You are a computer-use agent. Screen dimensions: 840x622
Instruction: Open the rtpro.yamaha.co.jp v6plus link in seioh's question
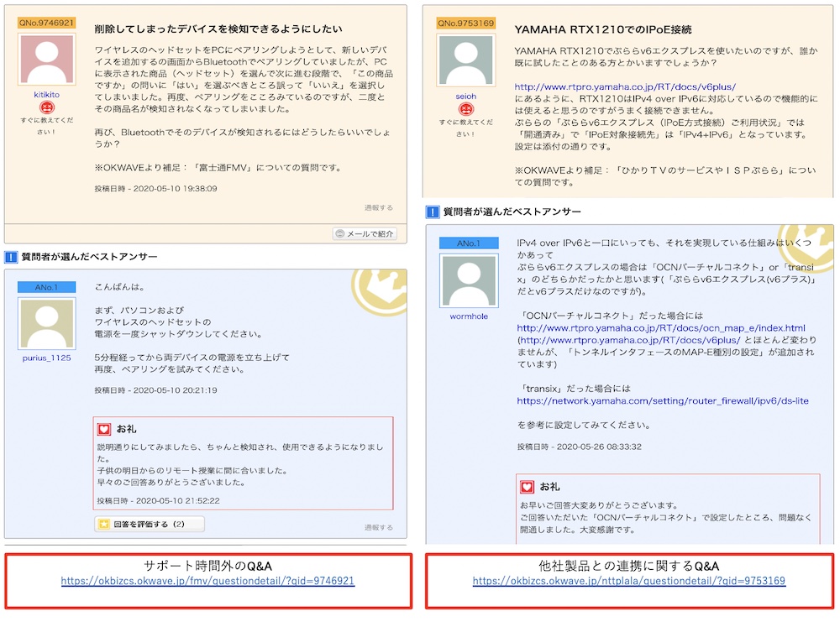625,86
